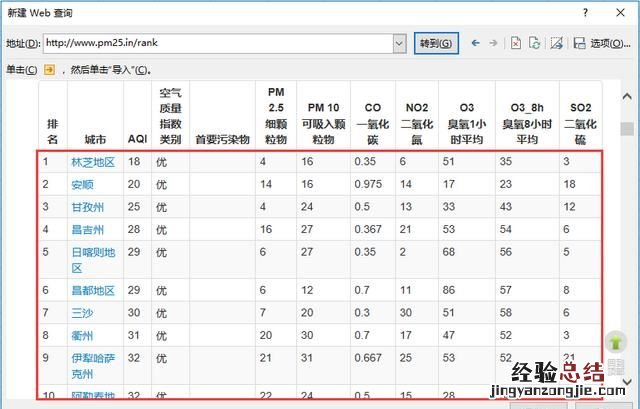Open the 昌吉州 city link
This screenshot has height=409, width=640.
point(87,229)
